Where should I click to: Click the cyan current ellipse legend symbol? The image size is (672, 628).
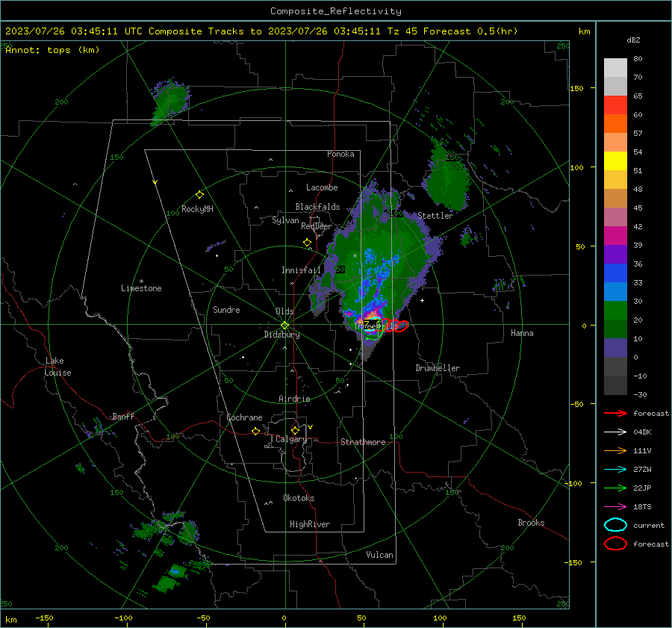[x=615, y=525]
